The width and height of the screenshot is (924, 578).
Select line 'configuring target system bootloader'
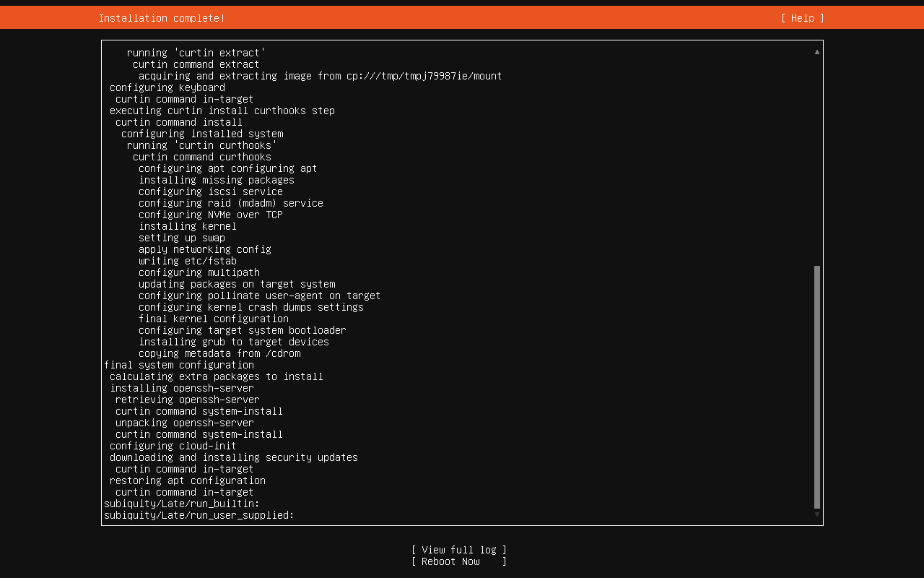click(243, 330)
